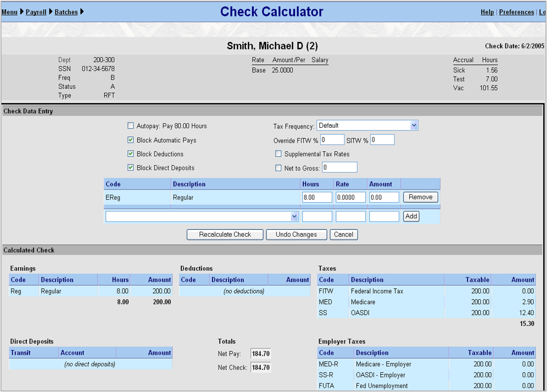Open the Preferences link

click(516, 12)
